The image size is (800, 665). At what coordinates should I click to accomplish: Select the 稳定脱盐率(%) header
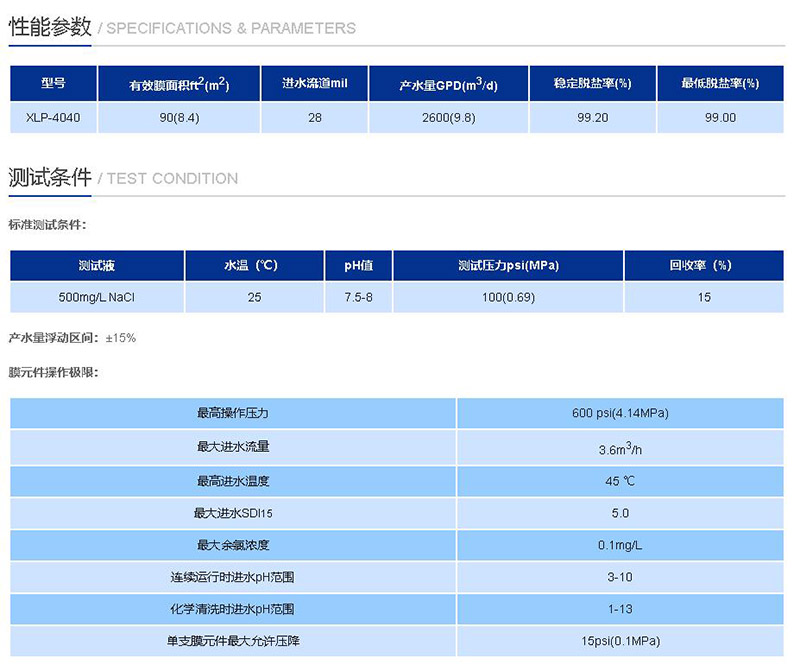point(591,85)
